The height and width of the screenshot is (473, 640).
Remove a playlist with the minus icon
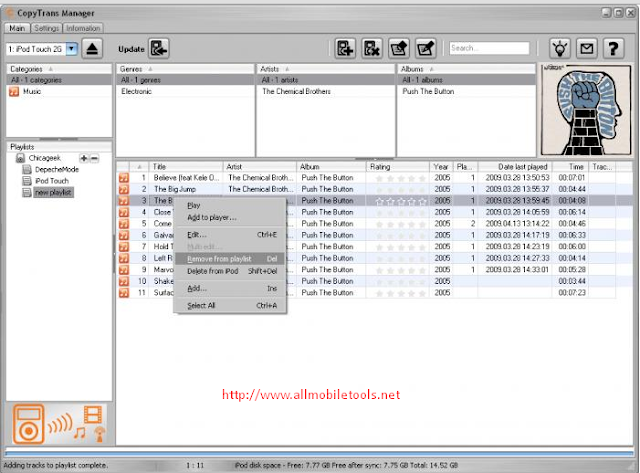[x=94, y=158]
